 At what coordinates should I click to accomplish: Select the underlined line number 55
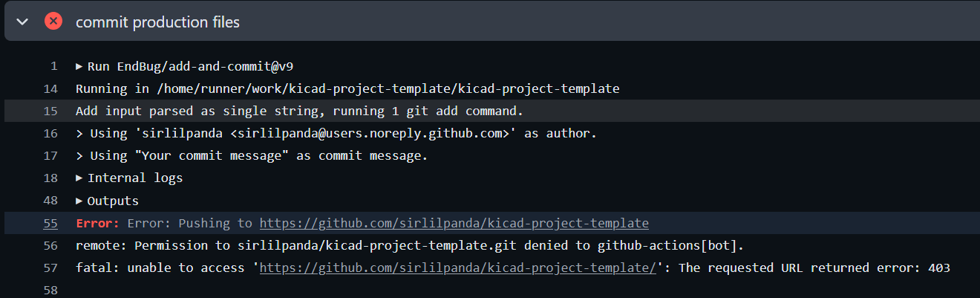coord(50,223)
